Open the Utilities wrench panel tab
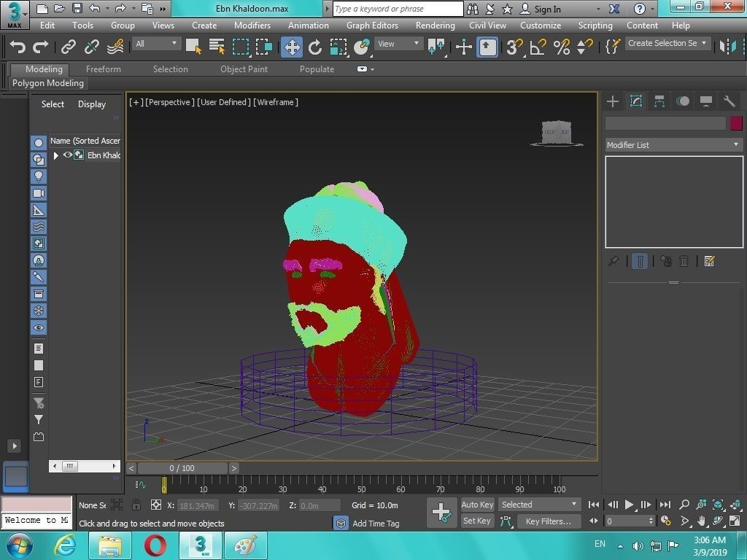Viewport: 747px width, 560px height. (x=729, y=101)
